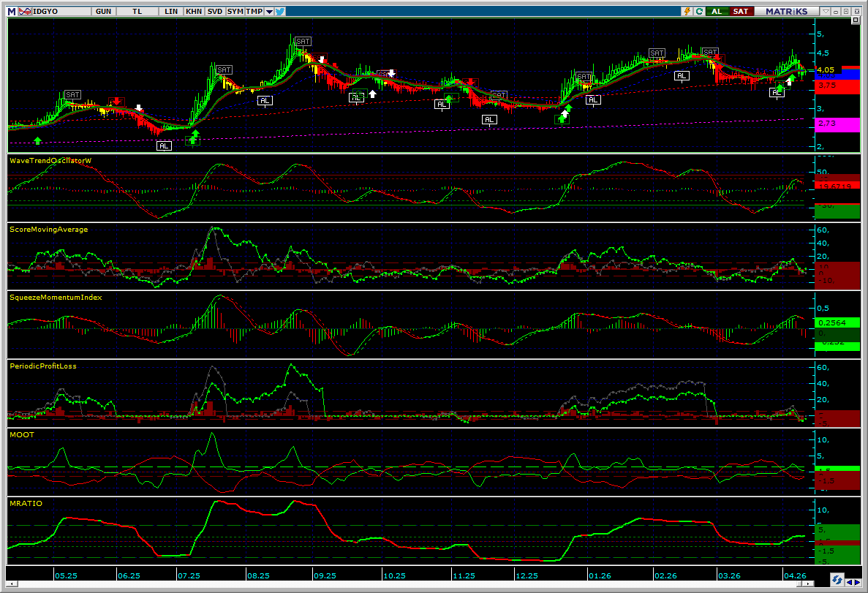Viewport: 868px width, 593px height.
Task: Select the MOOT indicator label
Action: [x=22, y=434]
